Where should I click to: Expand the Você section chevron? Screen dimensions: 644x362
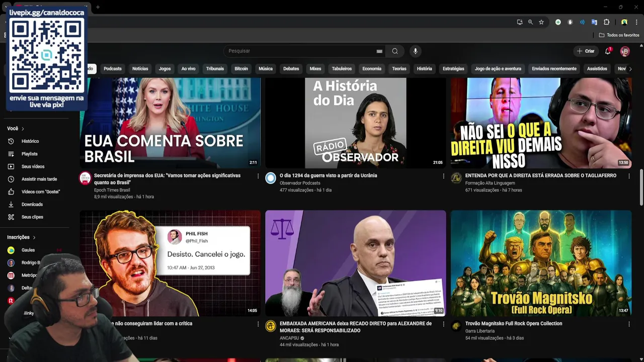pyautogui.click(x=23, y=129)
